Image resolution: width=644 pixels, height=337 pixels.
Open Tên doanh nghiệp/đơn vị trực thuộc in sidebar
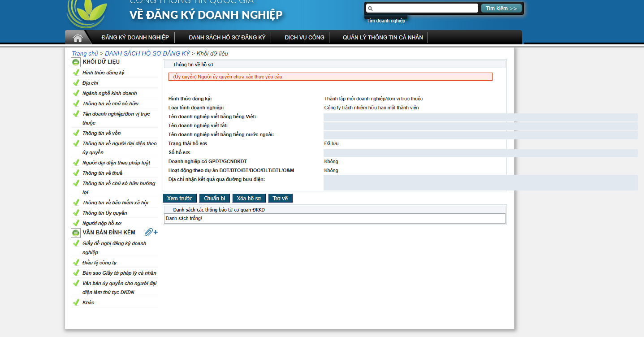click(x=116, y=118)
